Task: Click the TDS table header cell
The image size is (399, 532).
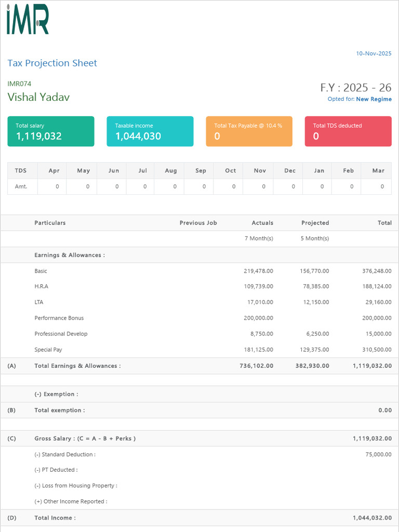Action: pyautogui.click(x=22, y=170)
